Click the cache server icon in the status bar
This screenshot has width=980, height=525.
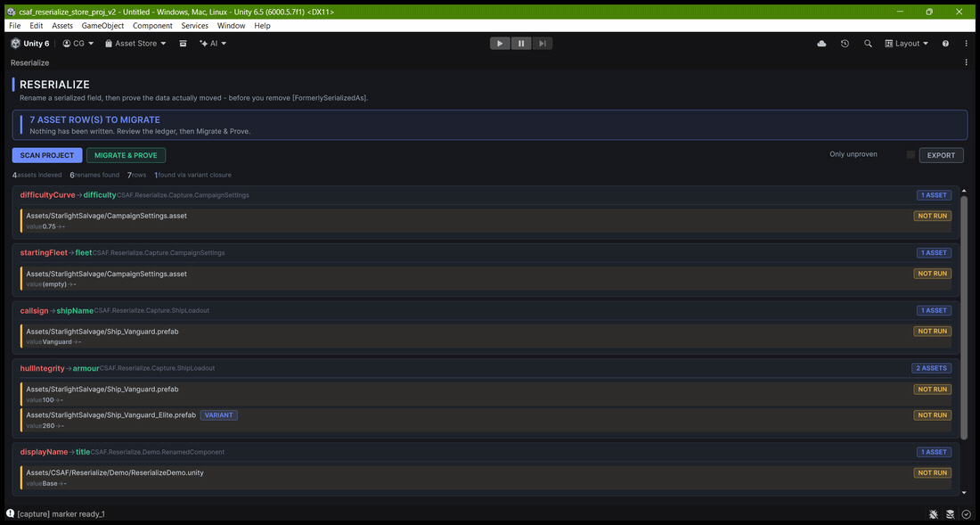point(950,514)
